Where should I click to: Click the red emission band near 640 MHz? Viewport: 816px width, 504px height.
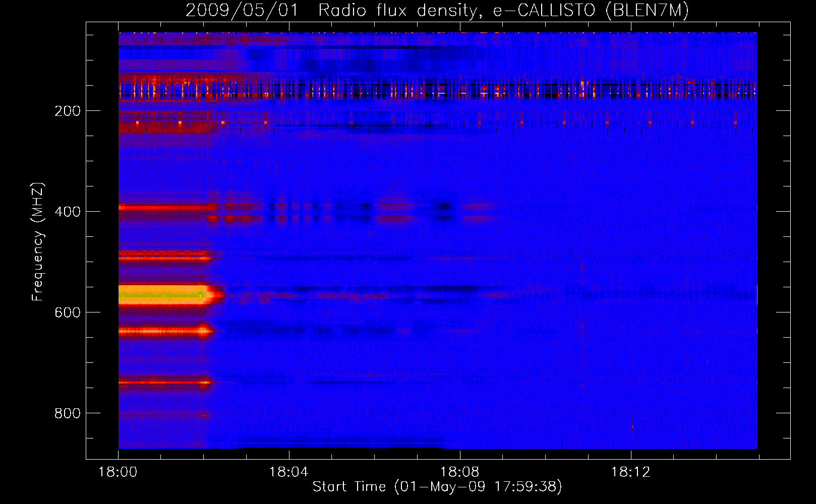[x=165, y=331]
